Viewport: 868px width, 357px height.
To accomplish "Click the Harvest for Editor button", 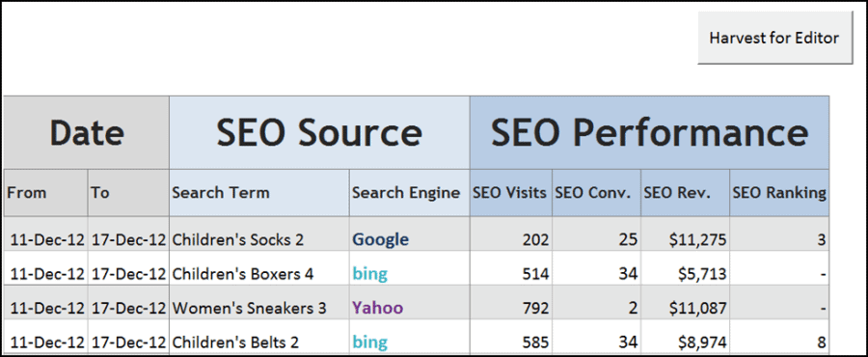I will click(x=774, y=38).
